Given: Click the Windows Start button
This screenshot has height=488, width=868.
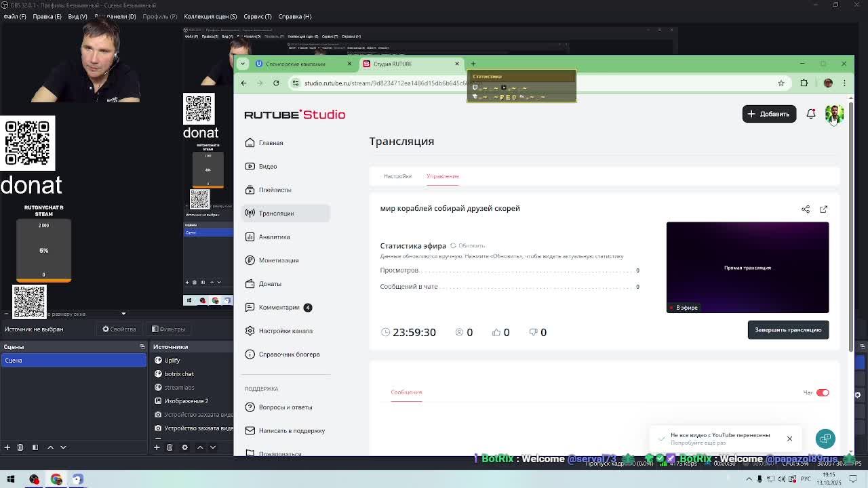Looking at the screenshot, I should click(x=11, y=480).
